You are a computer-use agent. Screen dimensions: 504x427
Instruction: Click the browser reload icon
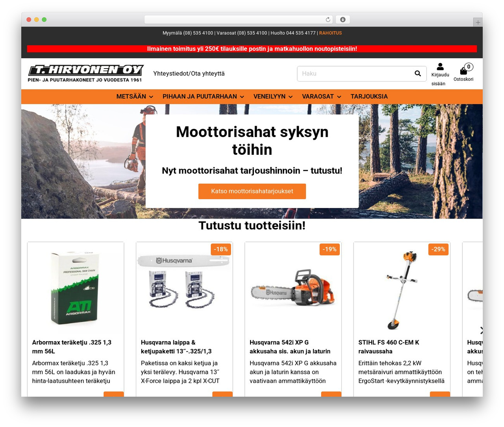[x=328, y=20]
